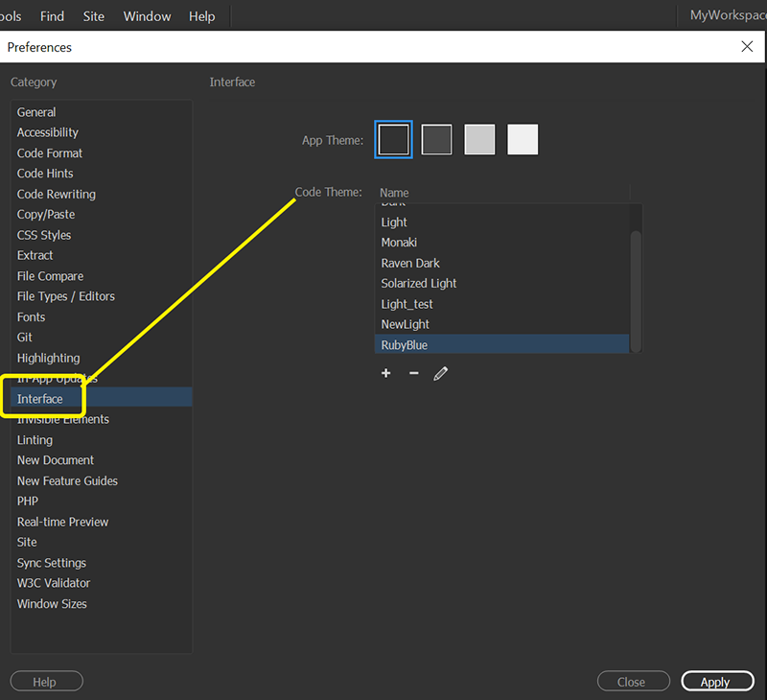
Task: Open the Help dialog
Action: coord(46,681)
